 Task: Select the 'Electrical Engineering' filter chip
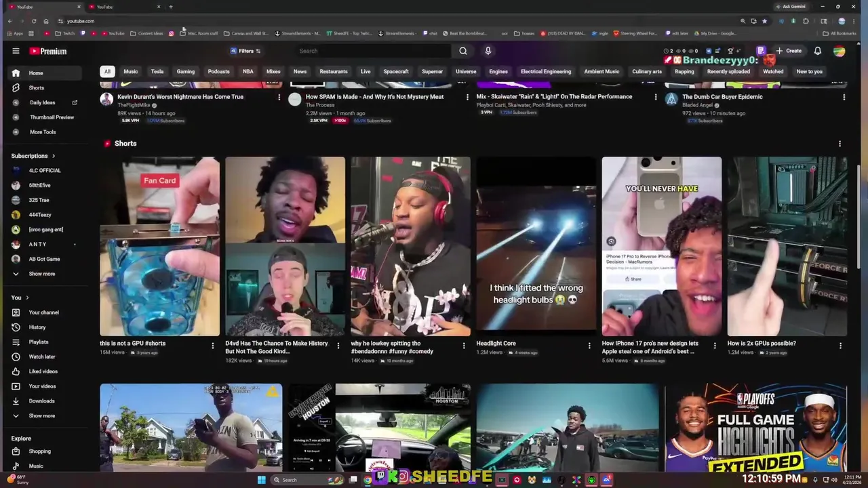tap(546, 71)
